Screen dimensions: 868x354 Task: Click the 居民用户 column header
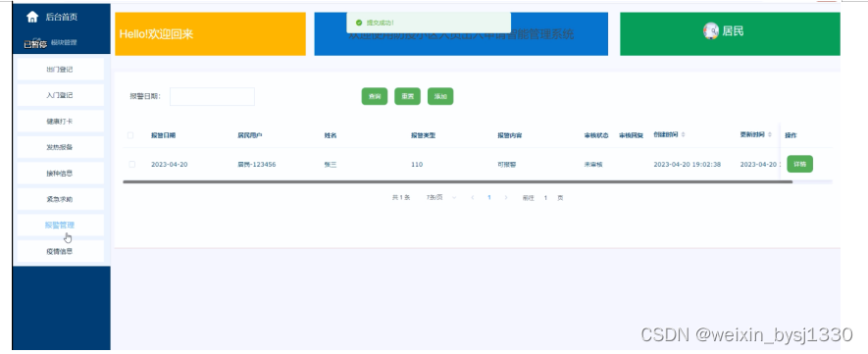click(250, 135)
